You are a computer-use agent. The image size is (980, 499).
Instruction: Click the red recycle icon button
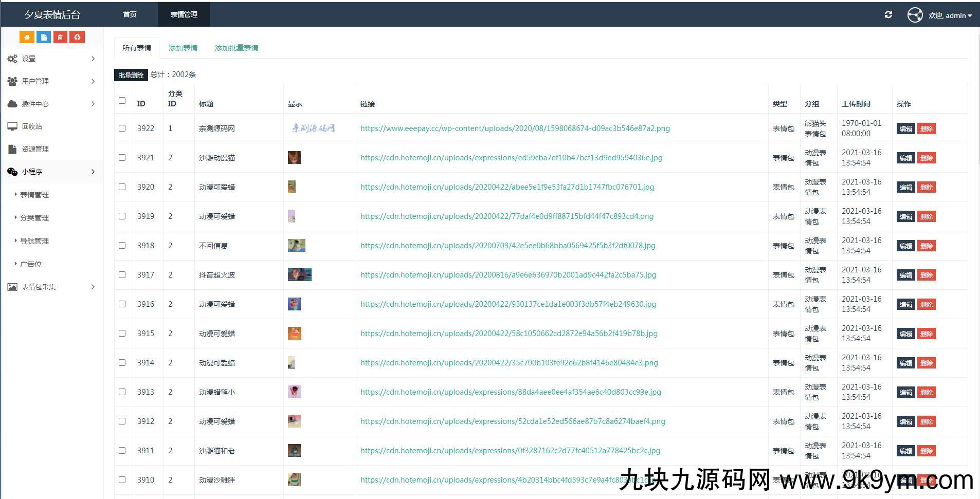(x=77, y=37)
